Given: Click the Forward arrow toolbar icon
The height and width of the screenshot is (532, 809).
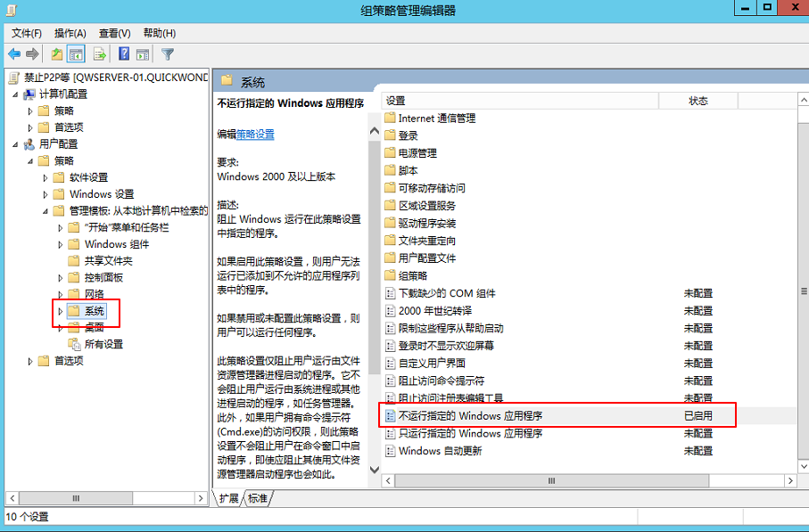Looking at the screenshot, I should click(33, 54).
